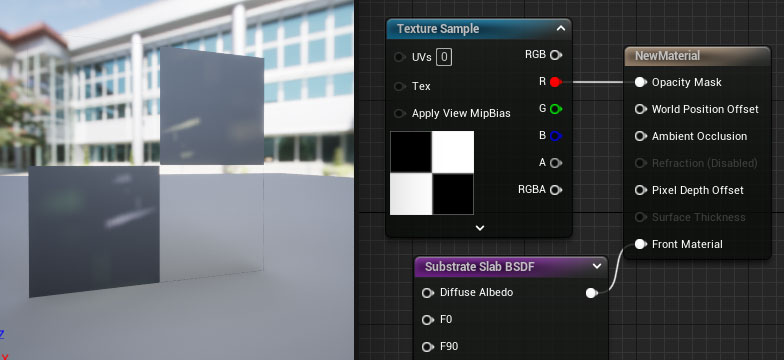The width and height of the screenshot is (784, 360).
Task: Click the Ambient Occlusion input pin
Action: click(640, 136)
